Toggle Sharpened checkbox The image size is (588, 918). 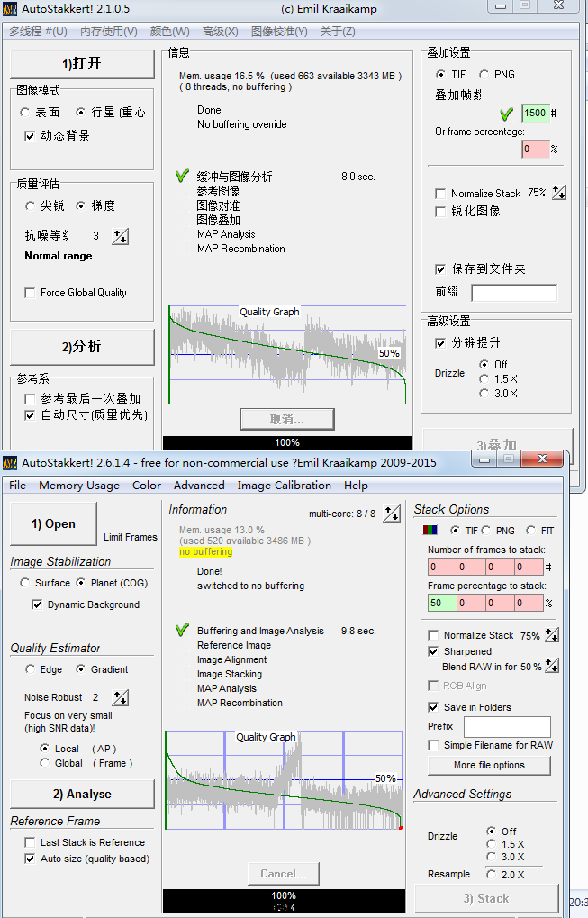point(433,651)
